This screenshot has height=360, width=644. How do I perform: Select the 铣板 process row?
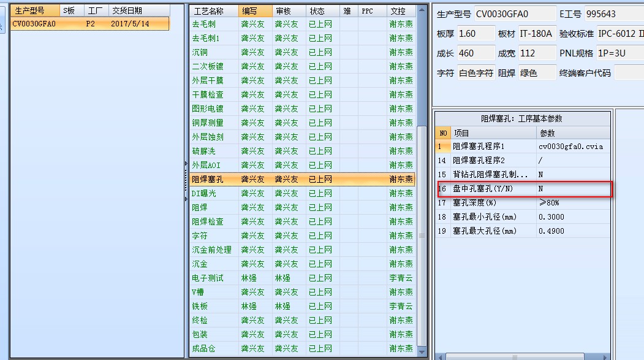(x=303, y=306)
